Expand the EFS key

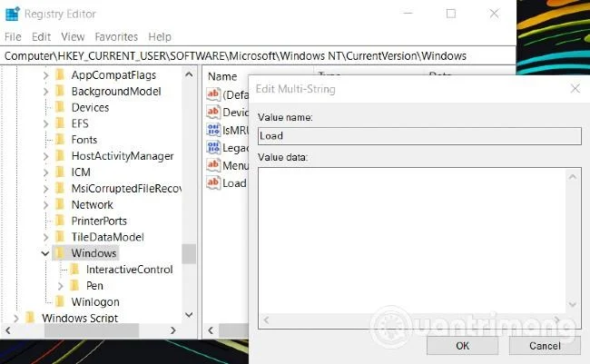click(x=45, y=123)
